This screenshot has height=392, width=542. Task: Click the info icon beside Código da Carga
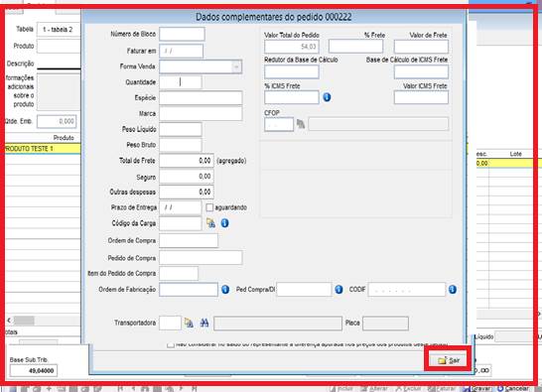[224, 223]
